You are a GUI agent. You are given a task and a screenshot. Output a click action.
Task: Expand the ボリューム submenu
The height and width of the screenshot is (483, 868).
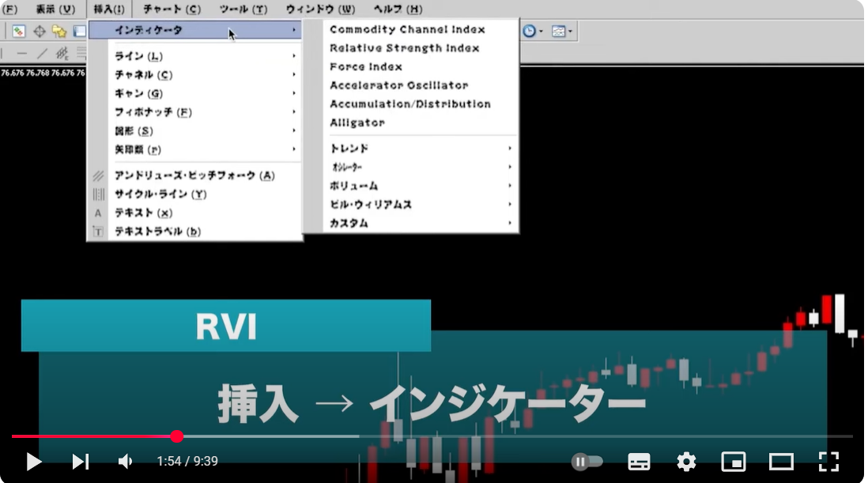(x=421, y=186)
